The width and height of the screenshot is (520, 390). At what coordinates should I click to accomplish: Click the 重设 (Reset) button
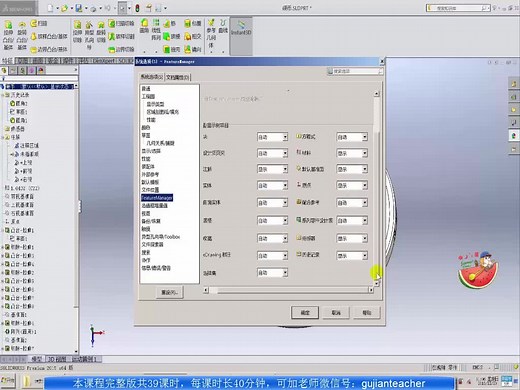[170, 292]
